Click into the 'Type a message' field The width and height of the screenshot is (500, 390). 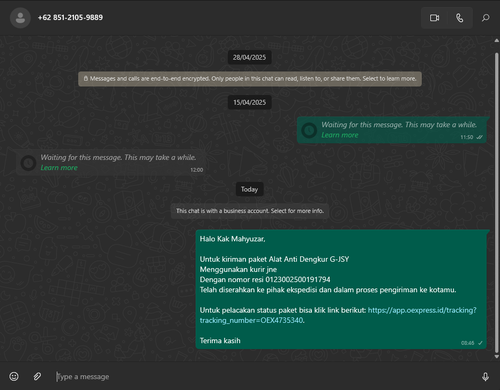point(263,377)
